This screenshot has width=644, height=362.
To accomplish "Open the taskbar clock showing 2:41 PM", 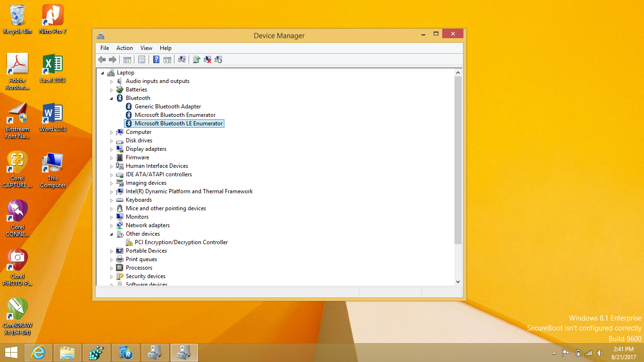I will pyautogui.click(x=623, y=353).
